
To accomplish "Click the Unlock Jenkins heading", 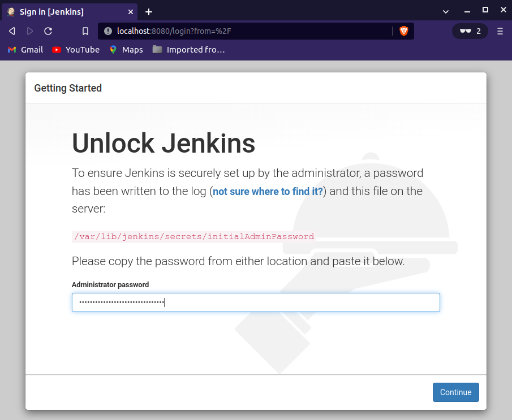I will (x=164, y=143).
